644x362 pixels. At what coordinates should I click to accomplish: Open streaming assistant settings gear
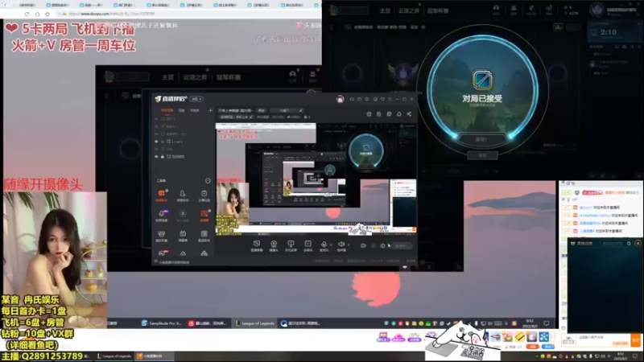(x=383, y=246)
